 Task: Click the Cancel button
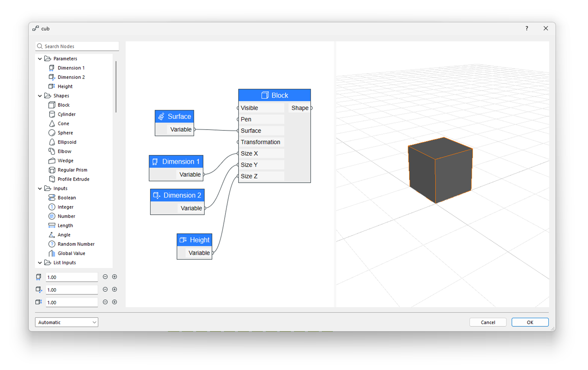click(x=488, y=322)
